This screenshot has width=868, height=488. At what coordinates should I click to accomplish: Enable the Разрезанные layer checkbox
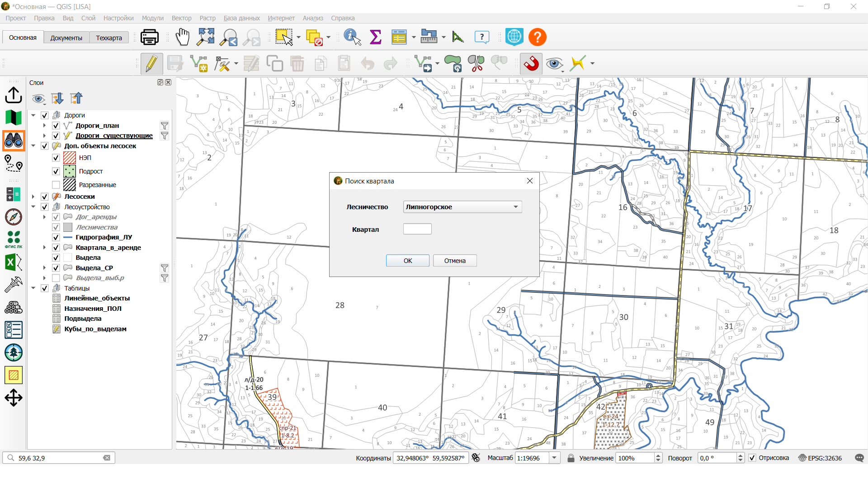[56, 185]
